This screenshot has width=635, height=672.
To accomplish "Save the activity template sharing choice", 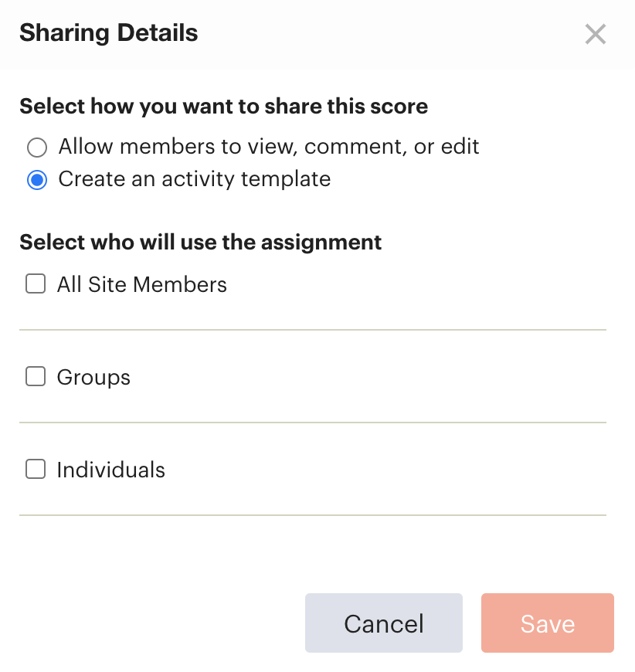I will pos(547,623).
